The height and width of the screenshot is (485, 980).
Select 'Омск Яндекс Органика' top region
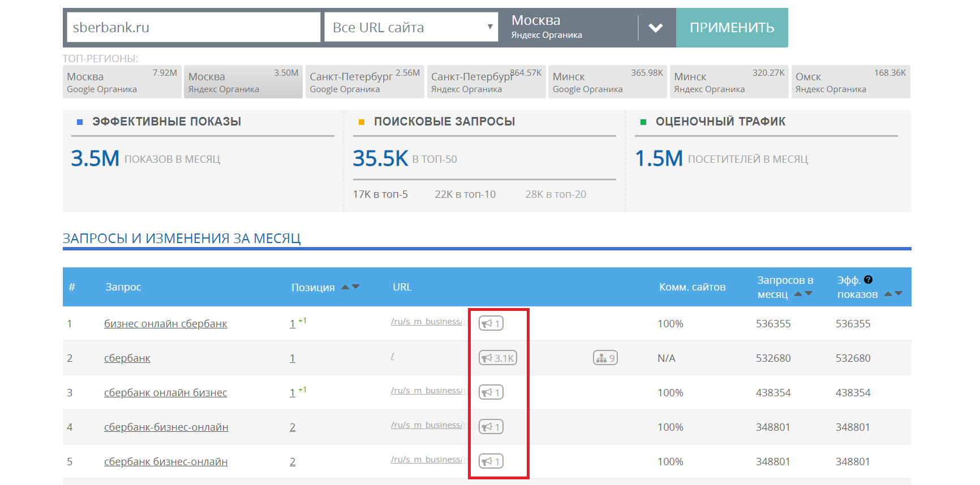851,82
